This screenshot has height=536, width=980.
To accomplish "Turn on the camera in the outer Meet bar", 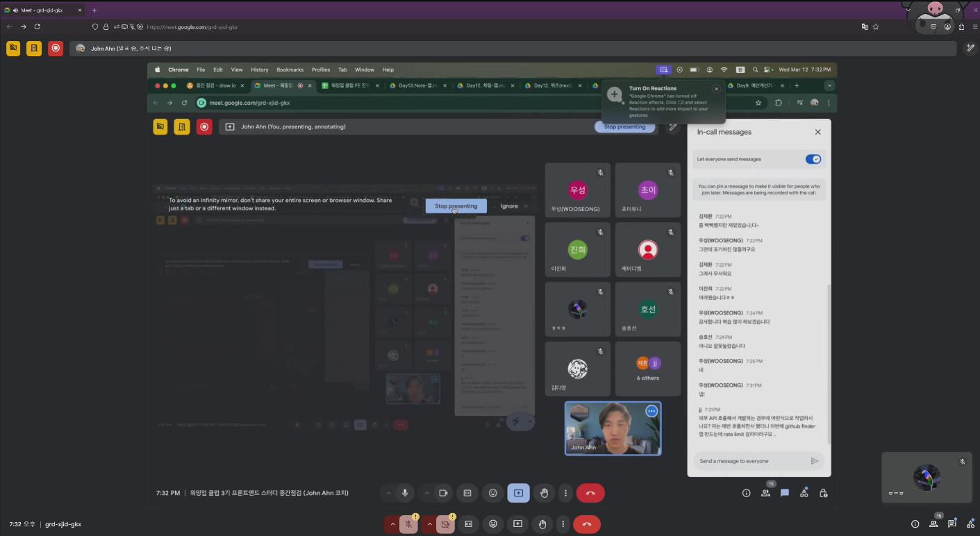I will pyautogui.click(x=446, y=524).
